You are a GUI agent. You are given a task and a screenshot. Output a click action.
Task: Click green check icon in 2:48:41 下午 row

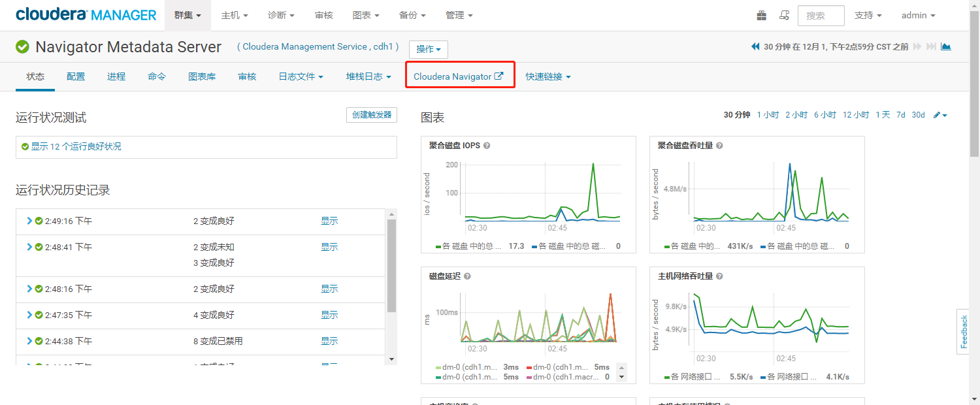click(39, 247)
